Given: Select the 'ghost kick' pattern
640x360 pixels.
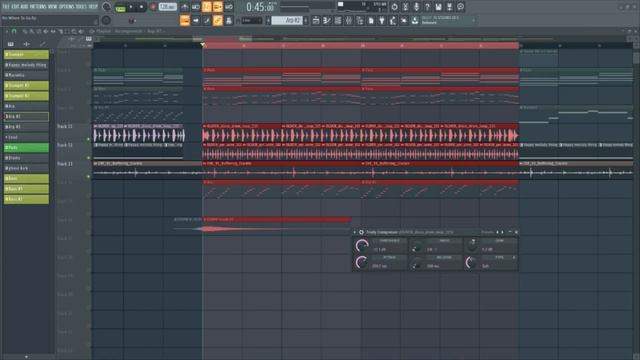Looking at the screenshot, I should (x=26, y=168).
